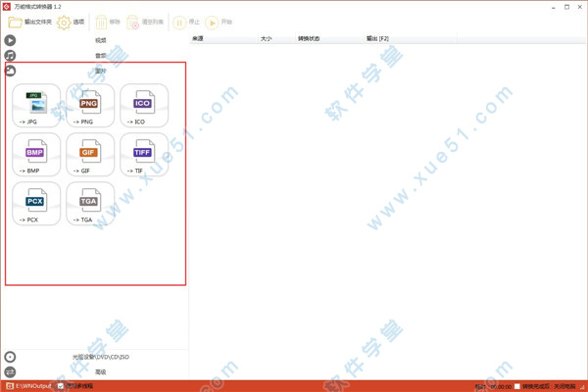Choose the TGA output format
The height and width of the screenshot is (392, 588).
89,204
